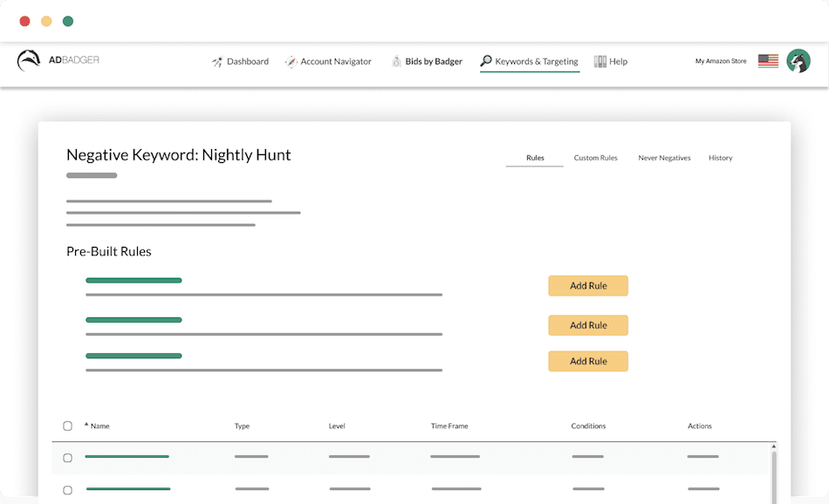This screenshot has width=829, height=504.
Task: Click the Bids by Badger icon
Action: click(396, 62)
